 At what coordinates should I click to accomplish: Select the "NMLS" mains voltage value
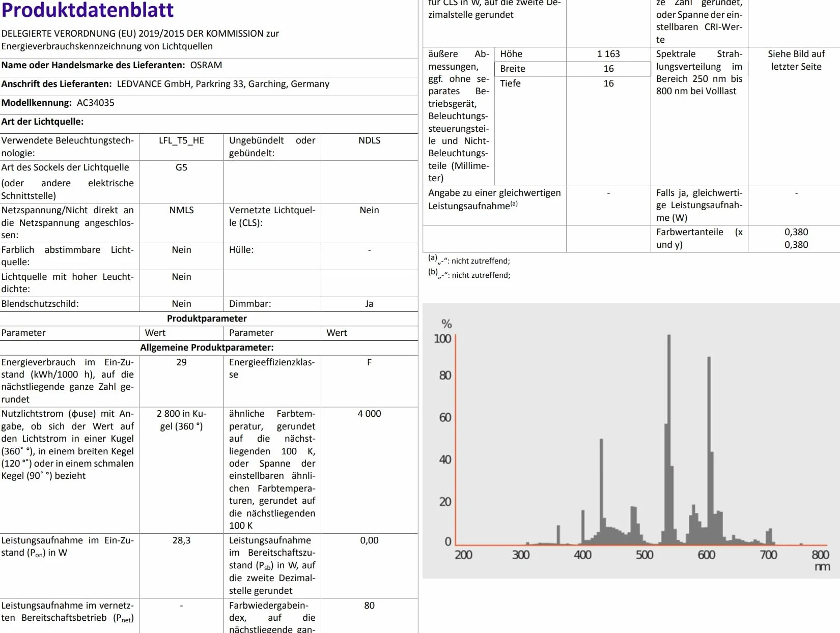181,210
